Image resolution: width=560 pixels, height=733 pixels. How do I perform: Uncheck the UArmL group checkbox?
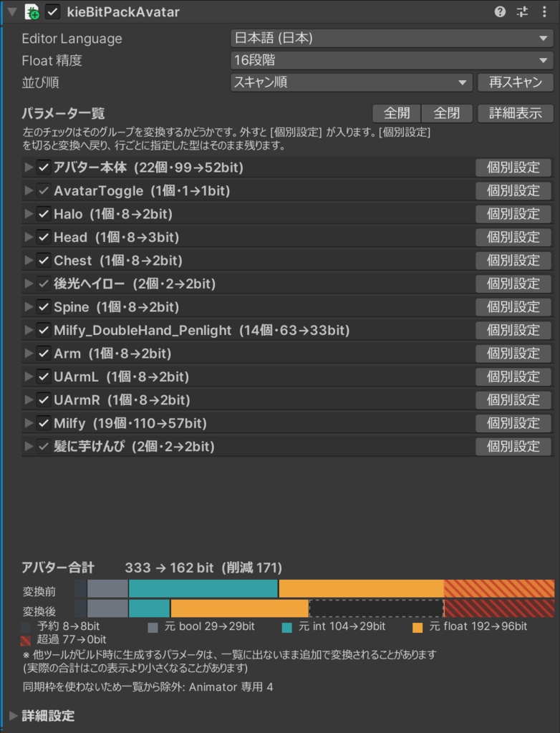44,377
